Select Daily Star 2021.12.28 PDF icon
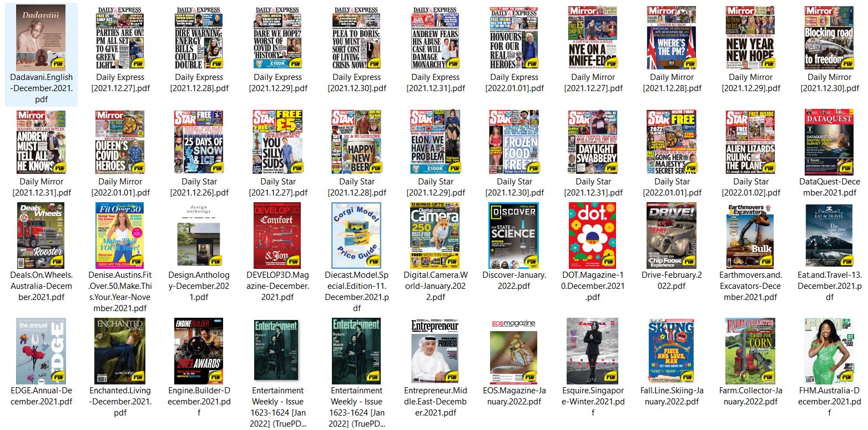 pos(356,142)
